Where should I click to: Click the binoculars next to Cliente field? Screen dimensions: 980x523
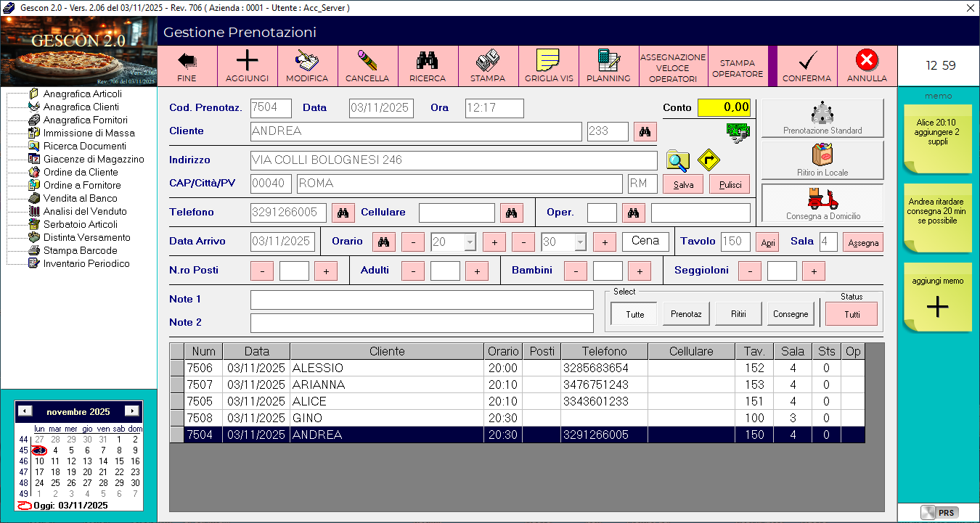(645, 131)
